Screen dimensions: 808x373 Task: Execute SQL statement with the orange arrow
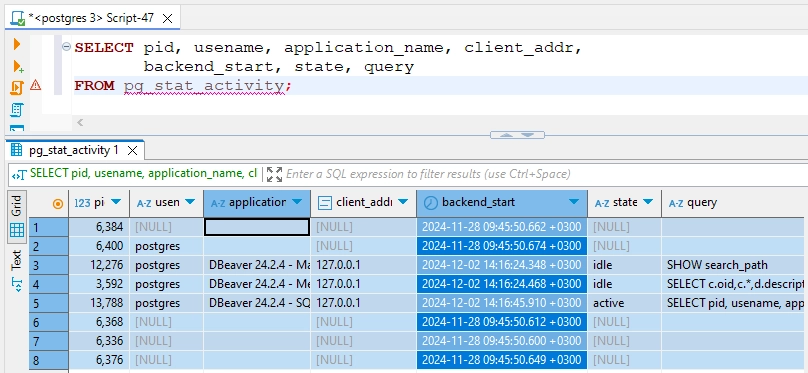(17, 44)
